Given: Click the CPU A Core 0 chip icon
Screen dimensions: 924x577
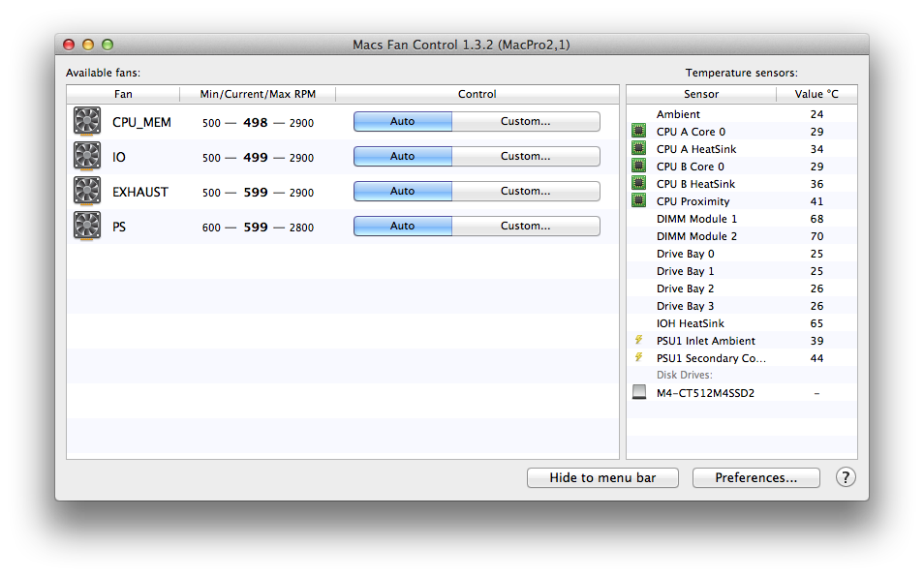Looking at the screenshot, I should [639, 131].
